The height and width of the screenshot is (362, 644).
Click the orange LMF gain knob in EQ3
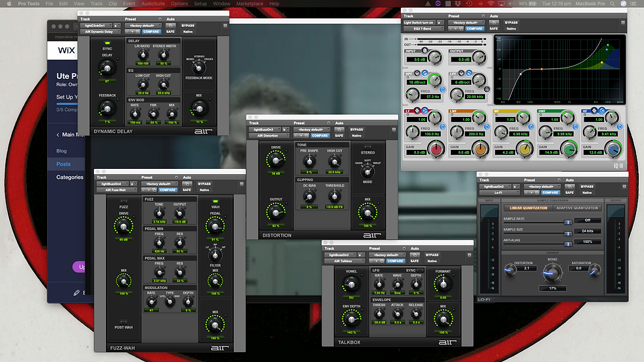[x=480, y=149]
